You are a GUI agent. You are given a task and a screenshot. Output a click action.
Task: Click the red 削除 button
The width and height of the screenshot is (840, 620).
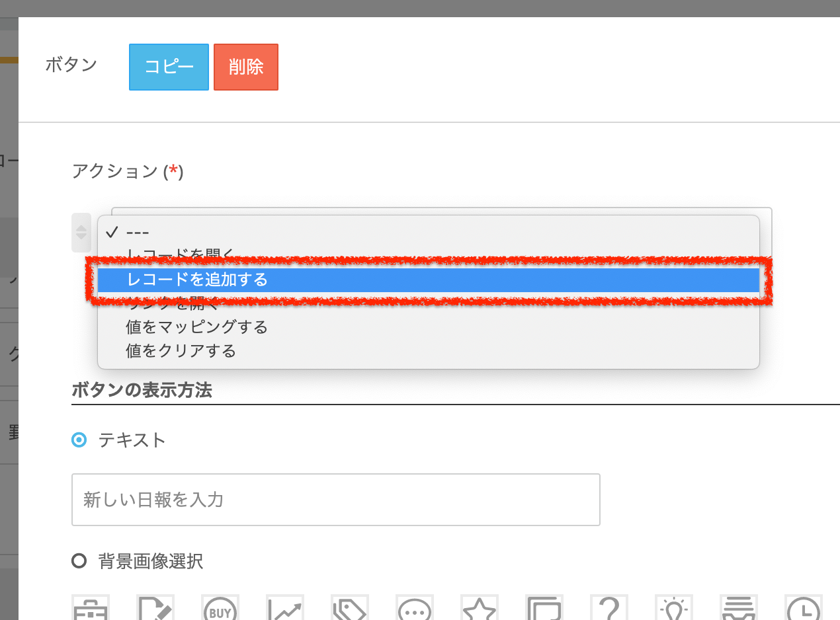[x=246, y=67]
